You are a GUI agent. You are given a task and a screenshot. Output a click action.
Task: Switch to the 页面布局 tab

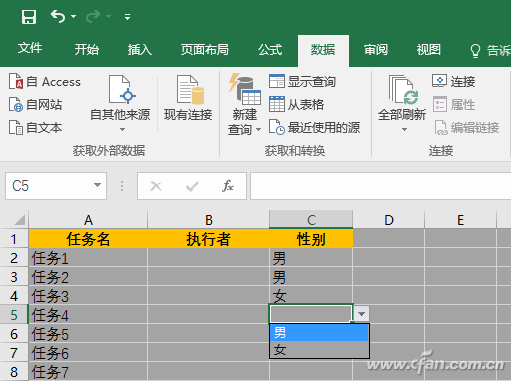205,49
